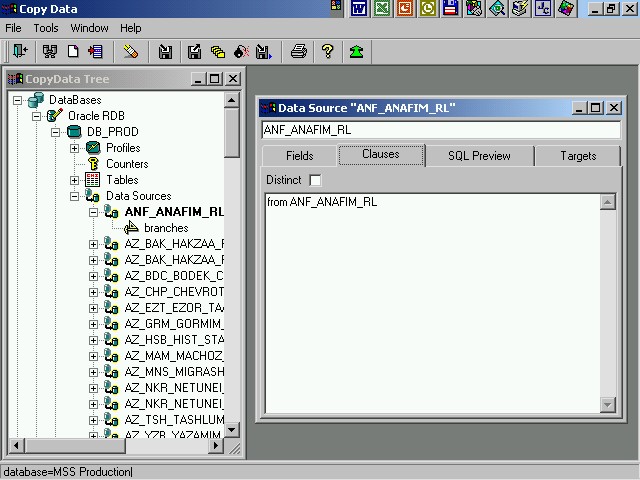
Task: Expand the Profiles tree node
Action: tap(74, 148)
